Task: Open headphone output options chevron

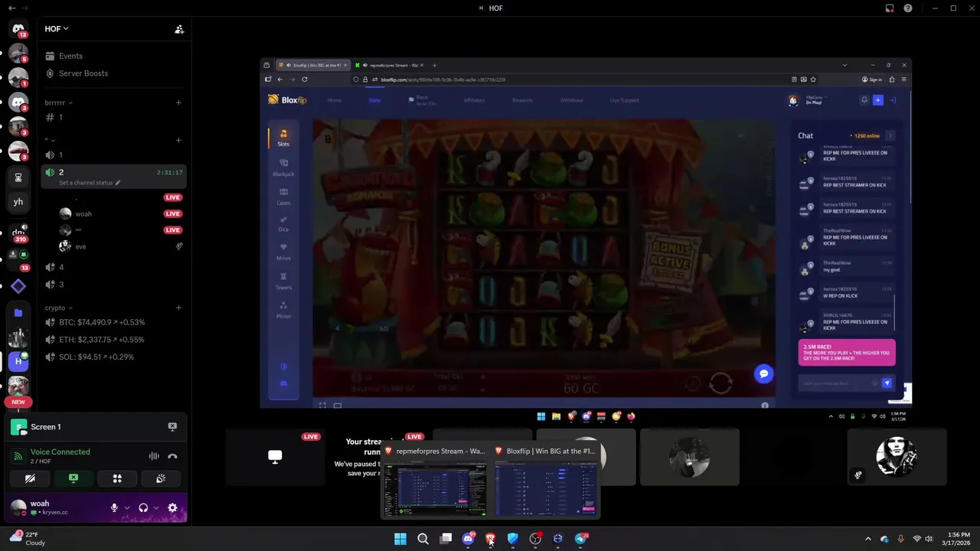Action: pos(156,508)
